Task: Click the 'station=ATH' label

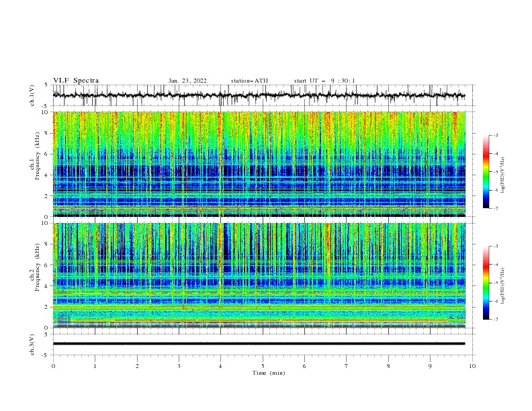Action: [x=249, y=81]
